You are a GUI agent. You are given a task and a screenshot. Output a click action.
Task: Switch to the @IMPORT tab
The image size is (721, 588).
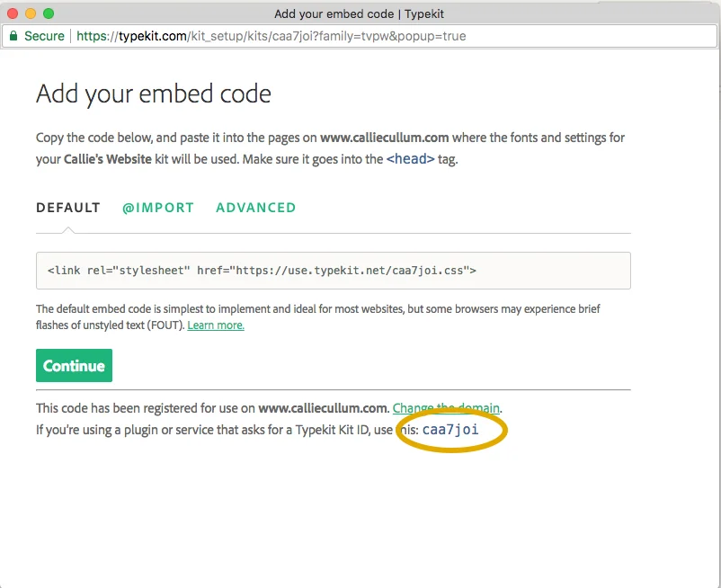tap(158, 208)
